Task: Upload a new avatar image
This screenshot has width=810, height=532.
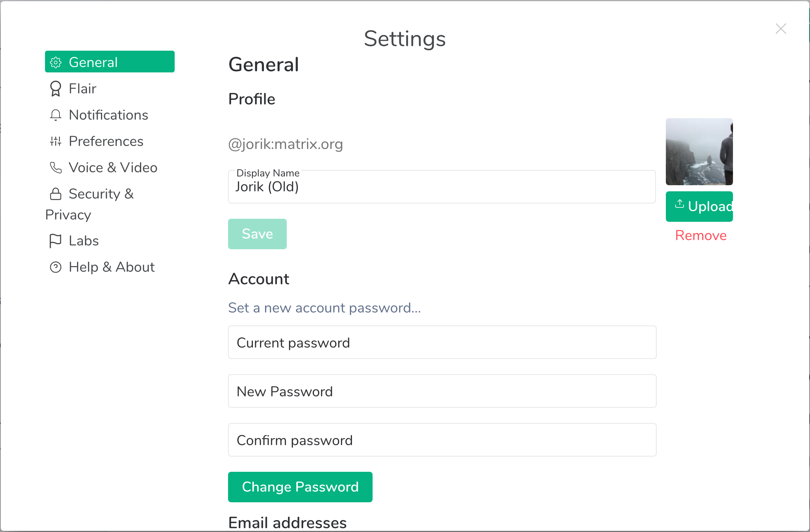Action: (x=699, y=207)
